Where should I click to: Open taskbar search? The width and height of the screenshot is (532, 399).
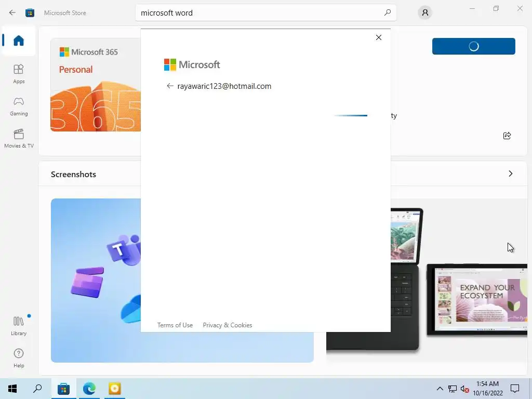37,389
